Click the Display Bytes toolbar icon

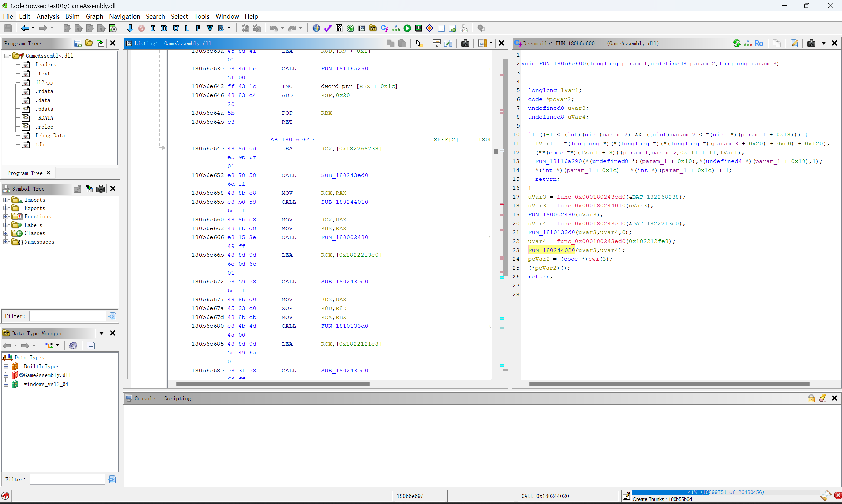339,28
